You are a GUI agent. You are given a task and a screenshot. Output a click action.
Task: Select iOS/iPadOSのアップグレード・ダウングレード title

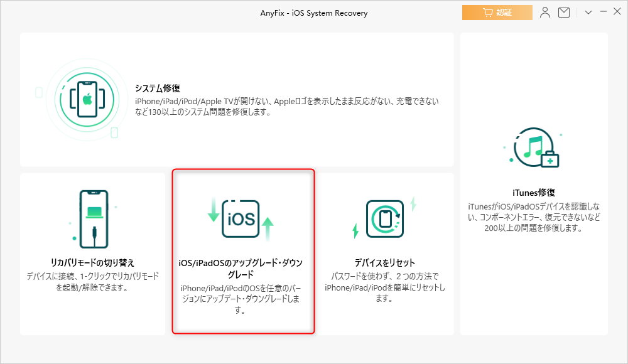[x=241, y=269]
